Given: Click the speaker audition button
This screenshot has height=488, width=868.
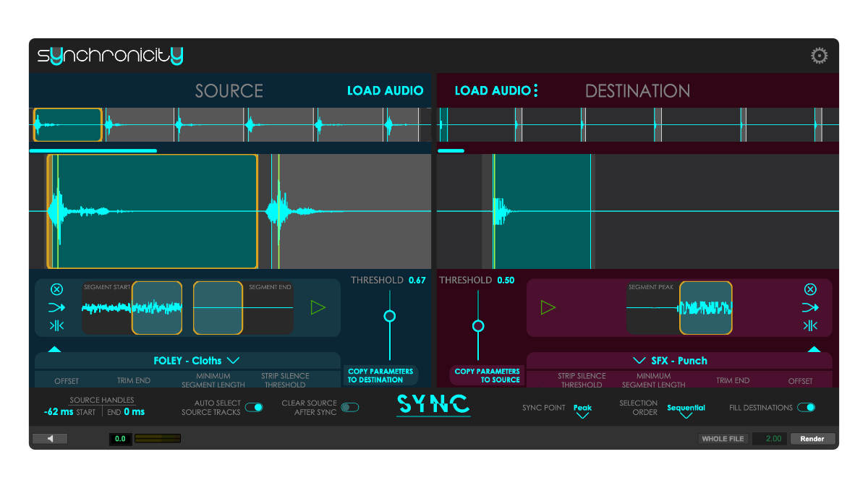Looking at the screenshot, I should point(50,438).
